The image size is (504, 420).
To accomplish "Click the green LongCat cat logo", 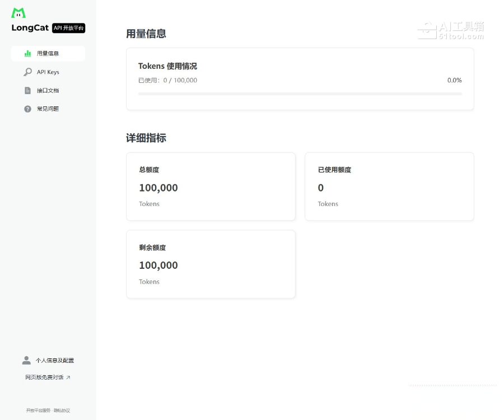I will pos(18,13).
